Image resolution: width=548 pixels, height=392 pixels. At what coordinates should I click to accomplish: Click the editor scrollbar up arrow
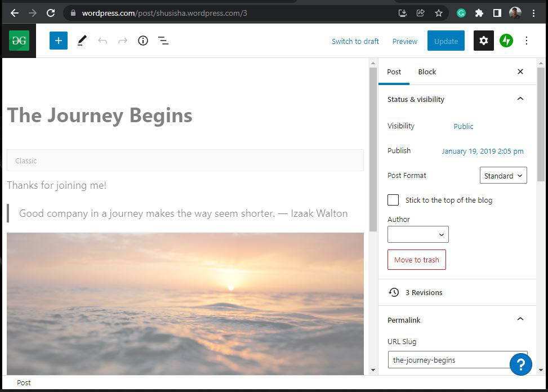point(373,63)
